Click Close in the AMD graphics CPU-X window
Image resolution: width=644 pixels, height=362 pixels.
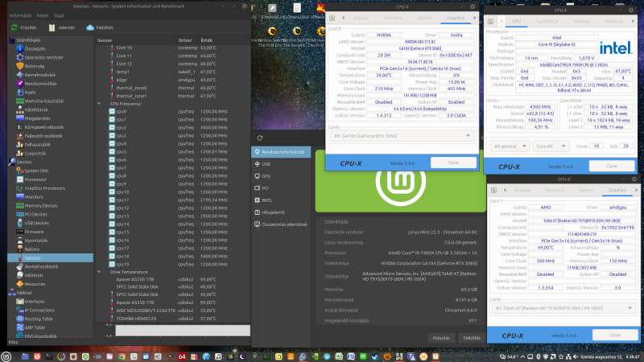click(615, 335)
